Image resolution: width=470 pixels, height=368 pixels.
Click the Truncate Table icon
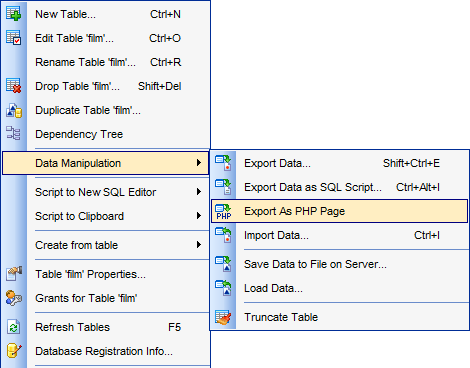click(223, 317)
